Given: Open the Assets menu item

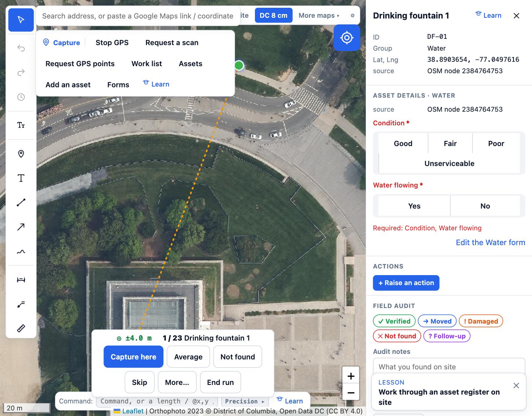Looking at the screenshot, I should coord(191,64).
